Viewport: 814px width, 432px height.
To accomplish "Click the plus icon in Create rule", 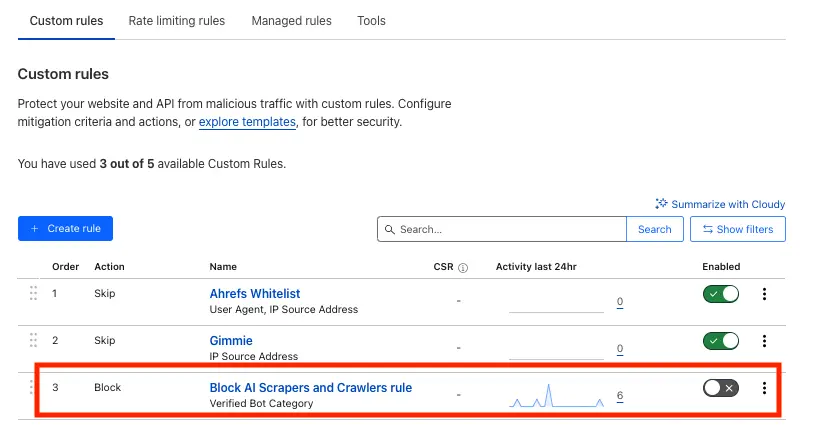I will point(34,228).
